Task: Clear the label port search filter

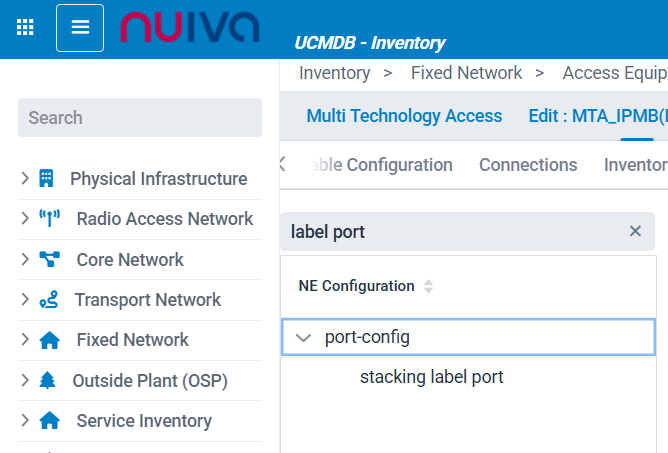Action: click(635, 231)
